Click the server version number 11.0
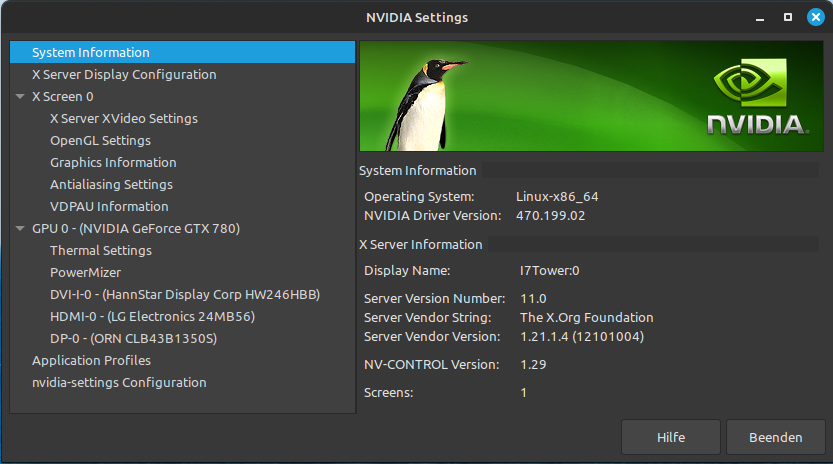The width and height of the screenshot is (833, 464). (x=533, y=299)
